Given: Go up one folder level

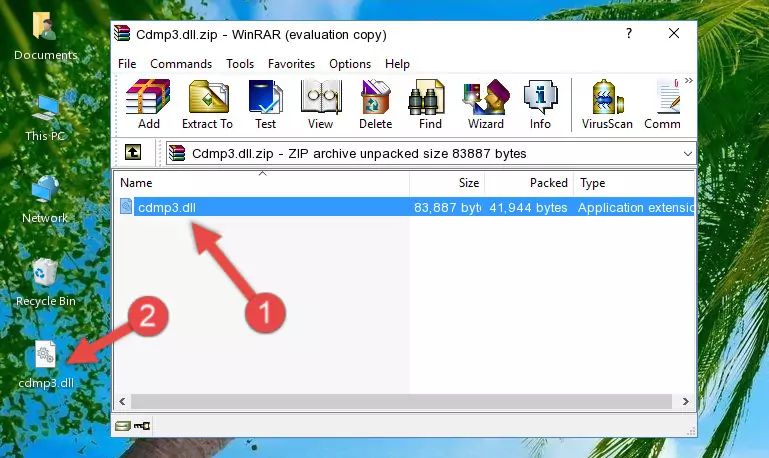Looking at the screenshot, I should [133, 153].
